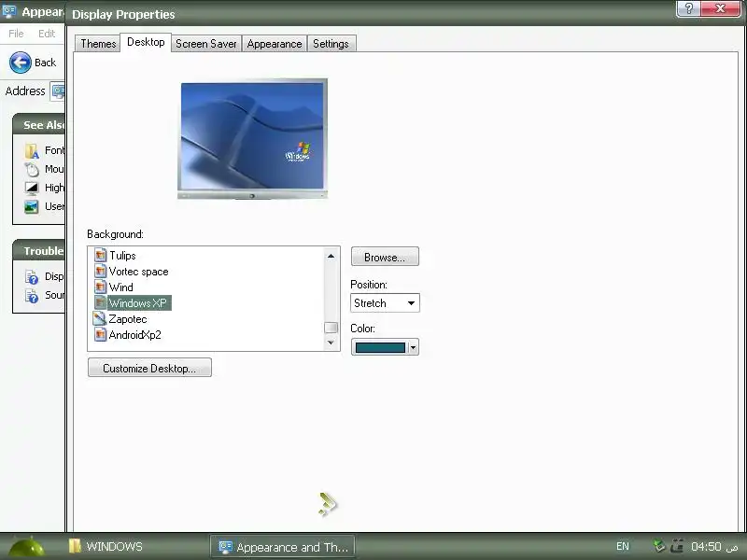Click the Appearance and Themes taskbar button
Screen dimensions: 747x560
pos(283,547)
